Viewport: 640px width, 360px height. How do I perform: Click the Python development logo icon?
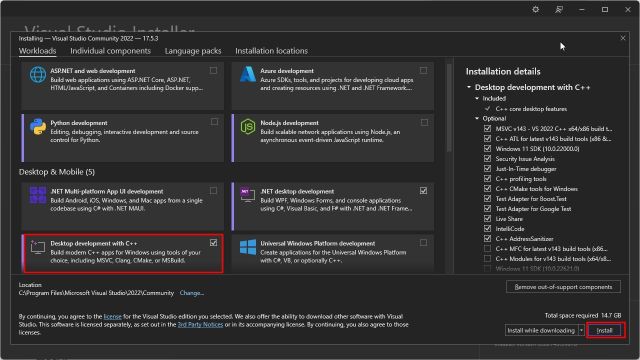pos(38,127)
